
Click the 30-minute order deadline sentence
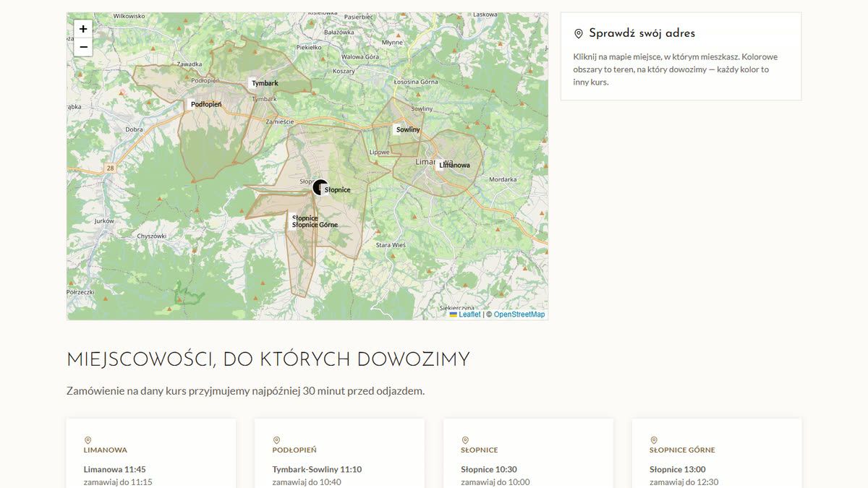coord(245,391)
